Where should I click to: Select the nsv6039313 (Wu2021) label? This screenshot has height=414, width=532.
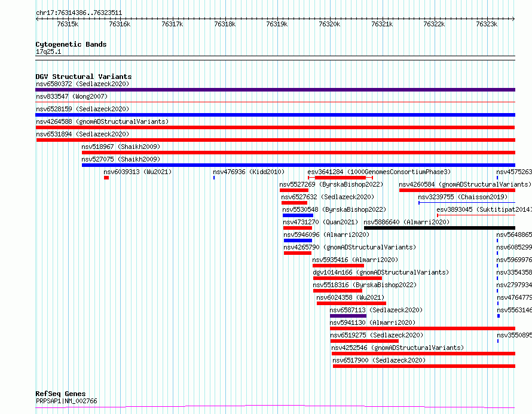click(x=137, y=172)
